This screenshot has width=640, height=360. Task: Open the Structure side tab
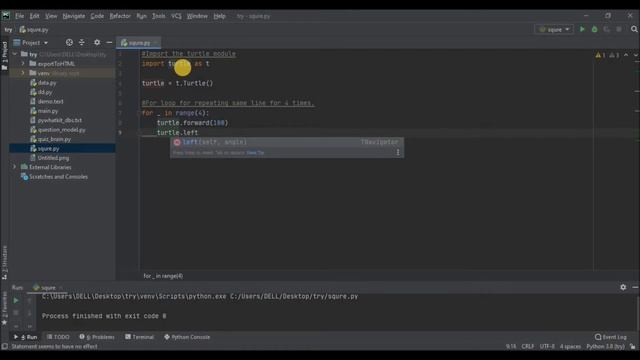[x=4, y=262]
